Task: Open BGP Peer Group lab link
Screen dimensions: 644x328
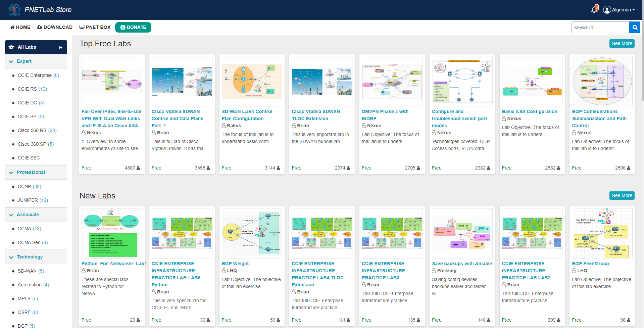Action: pos(590,264)
